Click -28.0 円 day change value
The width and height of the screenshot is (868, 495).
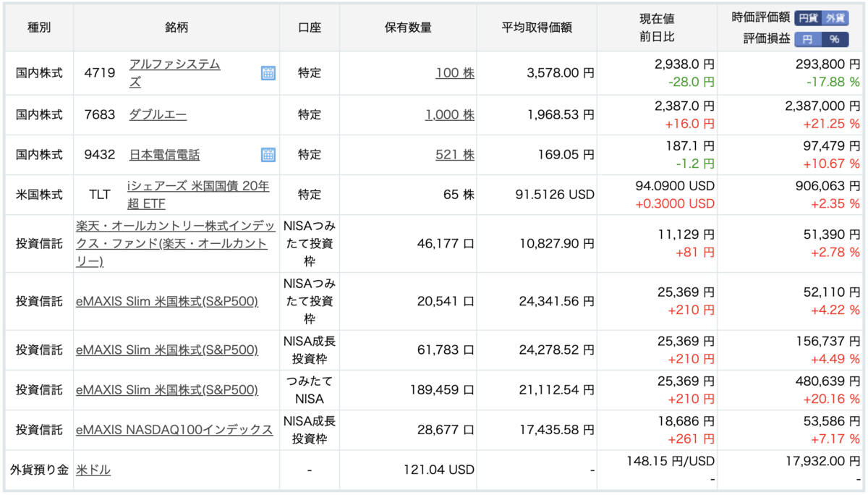pos(692,82)
